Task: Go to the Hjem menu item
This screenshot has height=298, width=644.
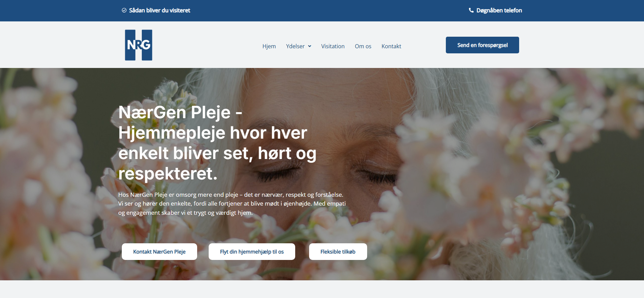Action: [269, 46]
